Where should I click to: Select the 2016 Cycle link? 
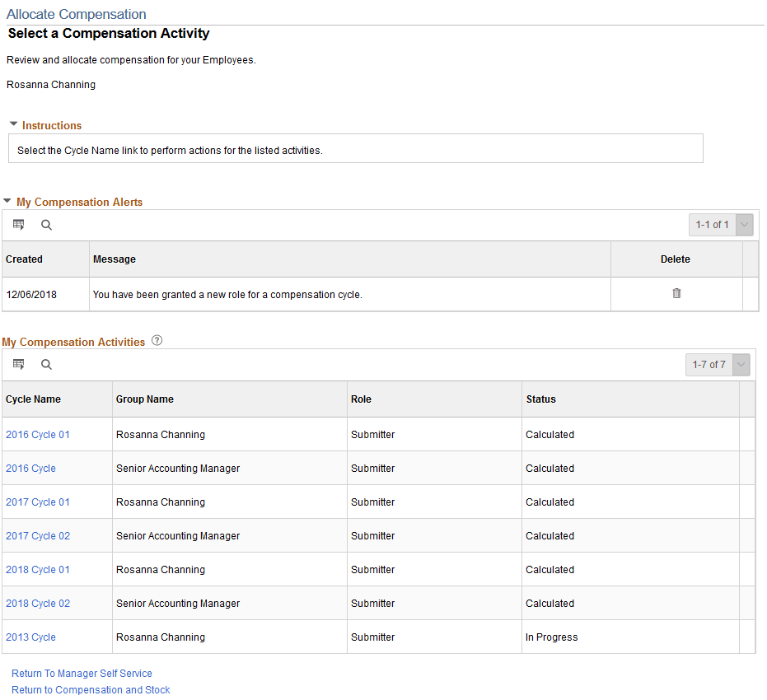(x=30, y=468)
